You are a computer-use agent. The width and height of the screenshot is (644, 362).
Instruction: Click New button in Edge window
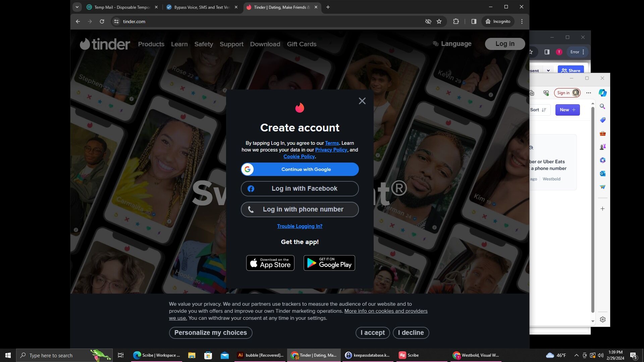pyautogui.click(x=568, y=110)
